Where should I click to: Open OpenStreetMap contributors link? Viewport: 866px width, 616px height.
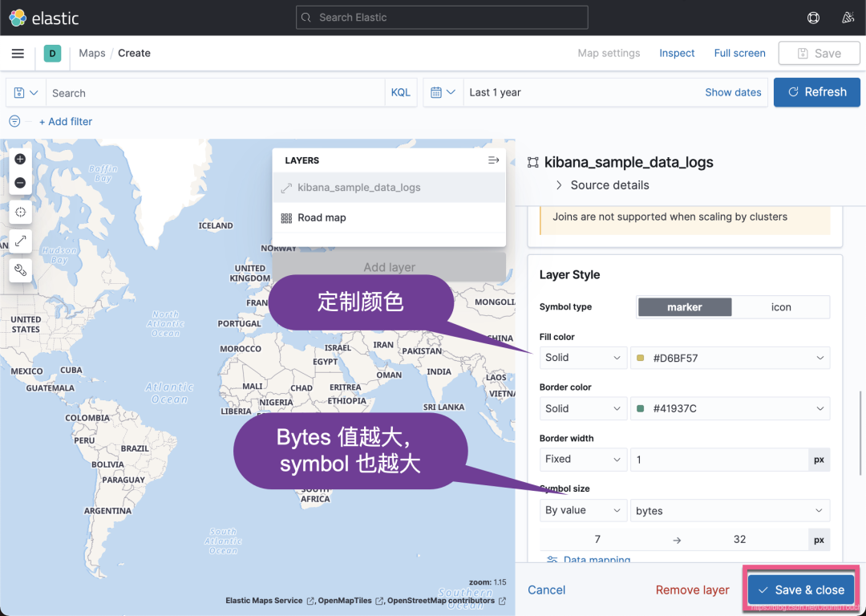pos(447,601)
